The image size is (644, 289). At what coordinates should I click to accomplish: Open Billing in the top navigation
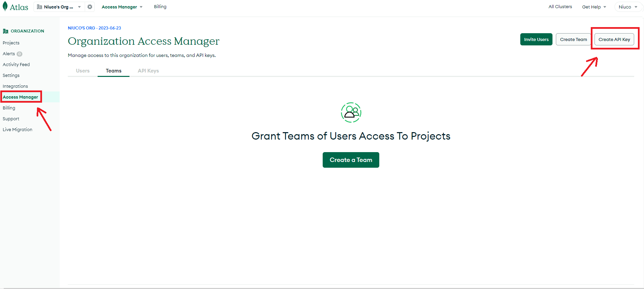(160, 6)
